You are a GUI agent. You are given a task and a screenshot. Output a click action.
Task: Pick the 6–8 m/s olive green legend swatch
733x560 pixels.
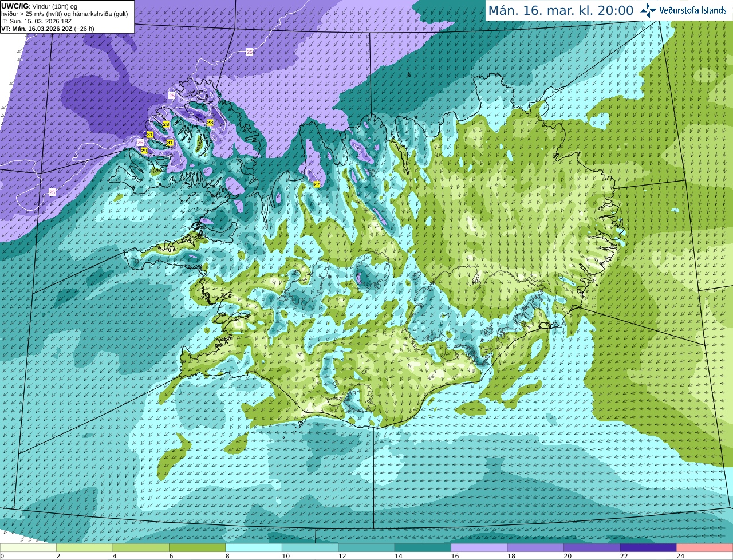[198, 547]
